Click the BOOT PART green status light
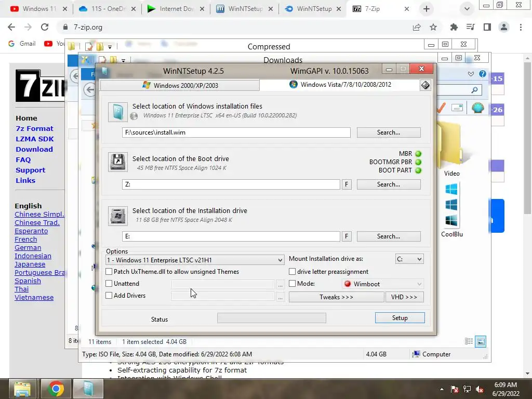Screen dimensions: 532x399 pyautogui.click(x=418, y=170)
